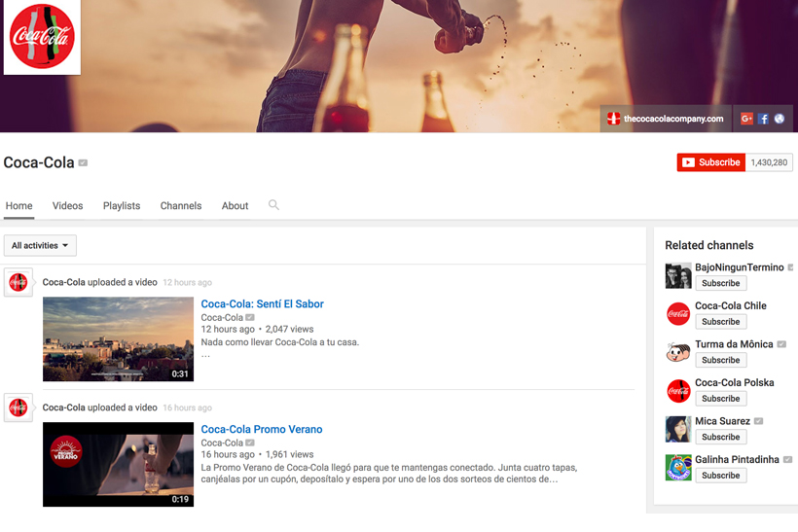The image size is (798, 532).
Task: Play the Promo Verano video thumbnail
Action: click(118, 464)
